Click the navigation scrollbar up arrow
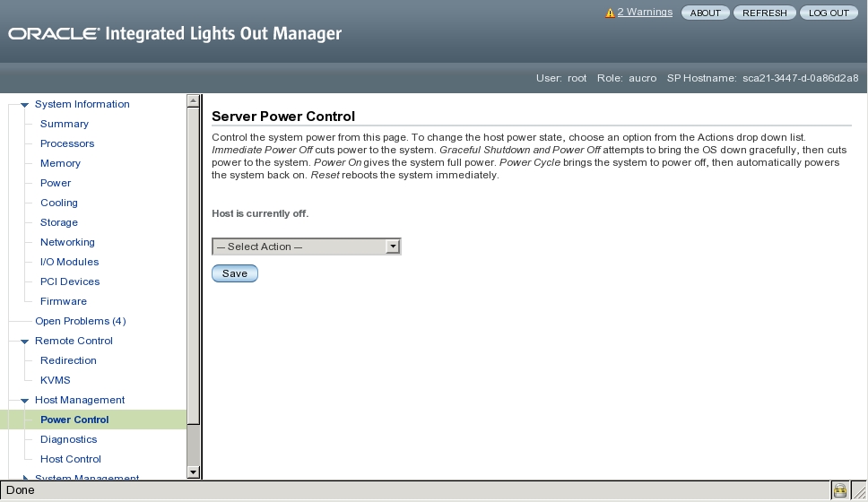The width and height of the screenshot is (868, 502). [x=193, y=100]
